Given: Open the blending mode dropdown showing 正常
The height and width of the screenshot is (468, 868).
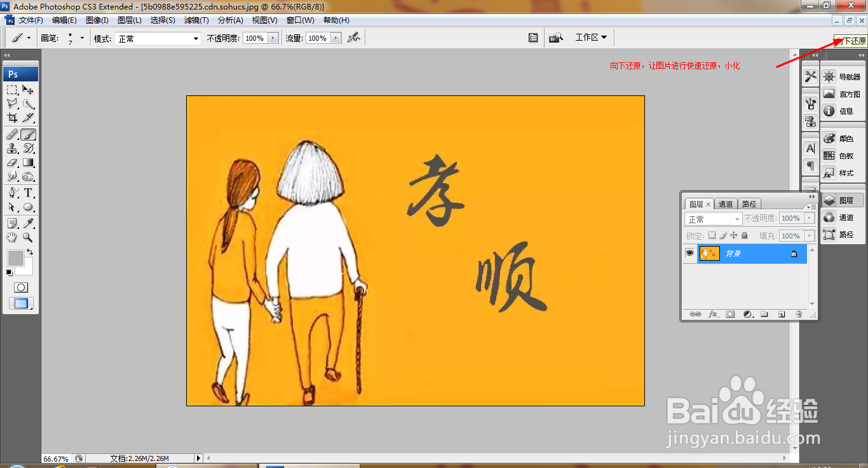Looking at the screenshot, I should coord(737,218).
